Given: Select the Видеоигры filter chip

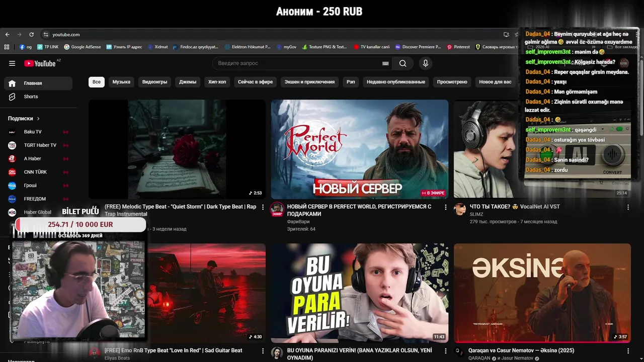Looking at the screenshot, I should [154, 82].
